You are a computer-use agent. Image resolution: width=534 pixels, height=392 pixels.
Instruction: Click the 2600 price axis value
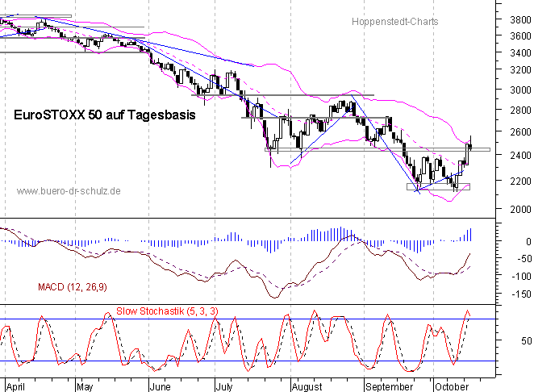[520, 131]
